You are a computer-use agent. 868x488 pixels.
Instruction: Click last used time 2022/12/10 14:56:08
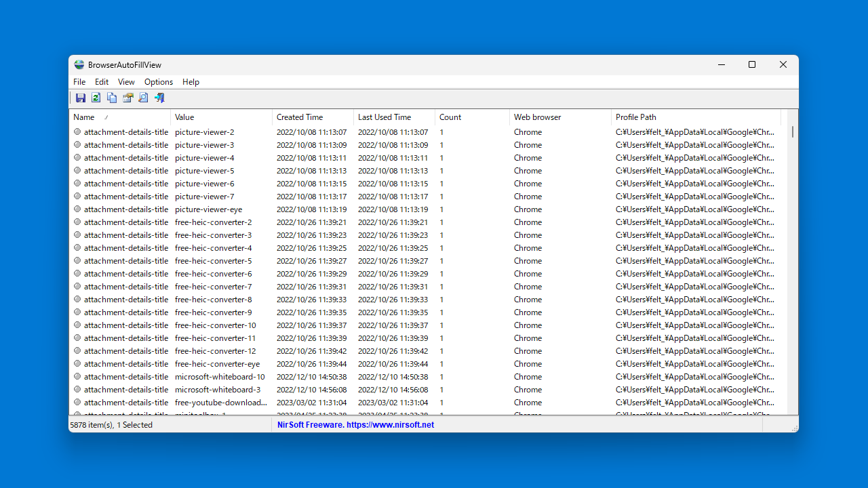[x=393, y=390]
